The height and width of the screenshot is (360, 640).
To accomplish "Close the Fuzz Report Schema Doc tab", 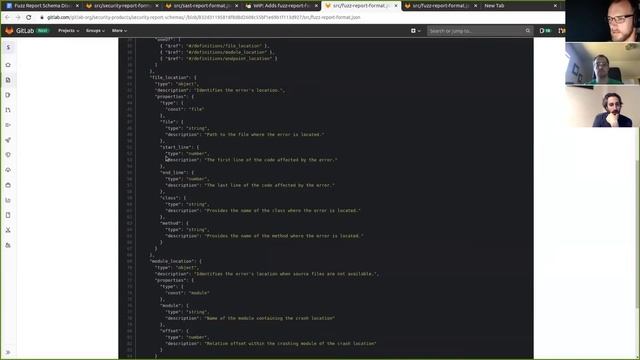I will point(77,6).
